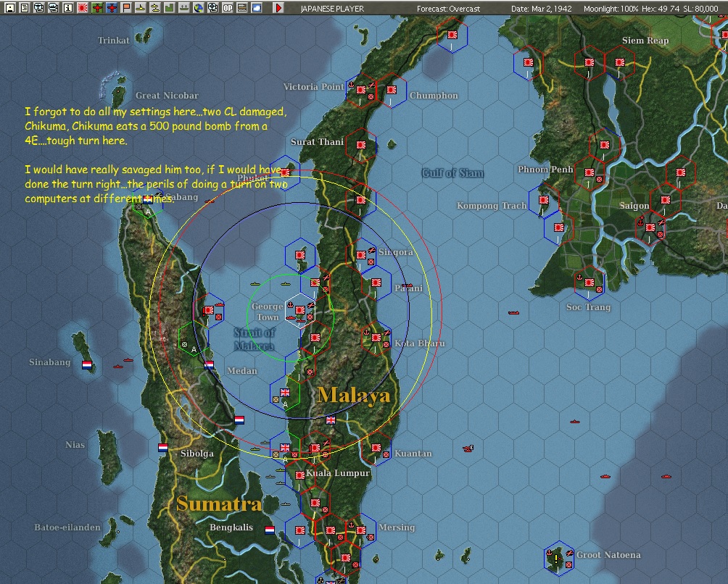Open the list document toolbar icon
The image size is (728, 584).
[x=25, y=7]
